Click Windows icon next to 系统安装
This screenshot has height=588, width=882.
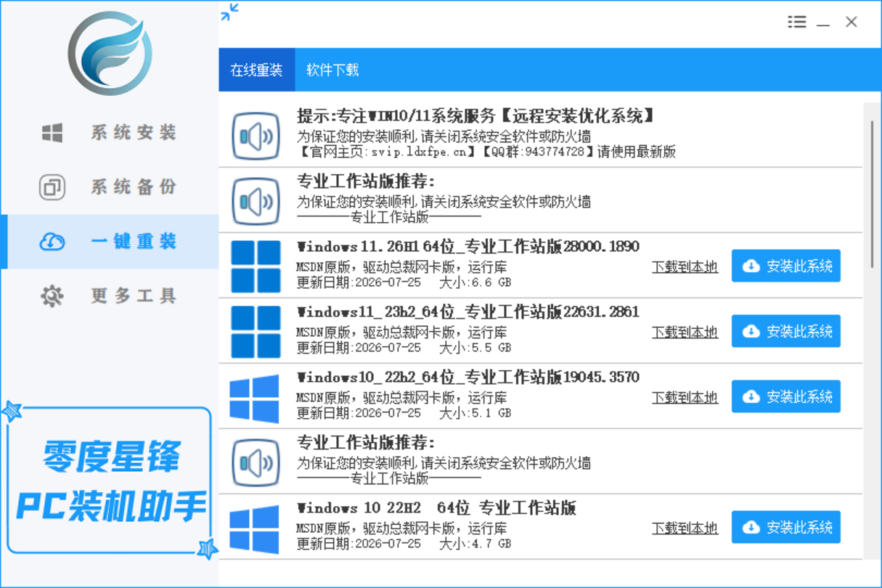pos(52,133)
